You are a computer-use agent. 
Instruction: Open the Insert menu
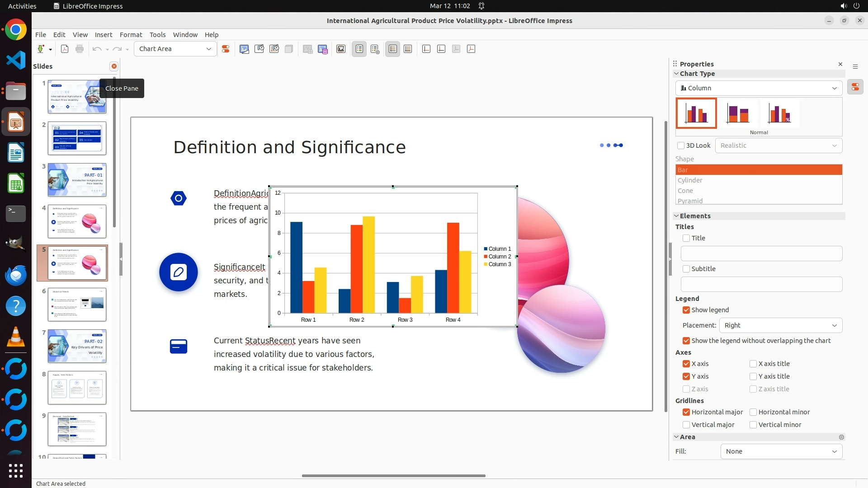(103, 35)
